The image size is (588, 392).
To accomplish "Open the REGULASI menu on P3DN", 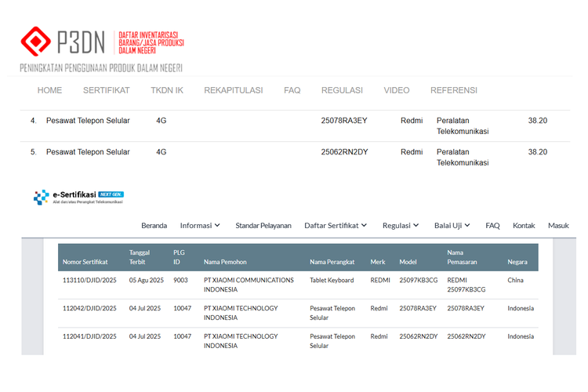I will [342, 90].
